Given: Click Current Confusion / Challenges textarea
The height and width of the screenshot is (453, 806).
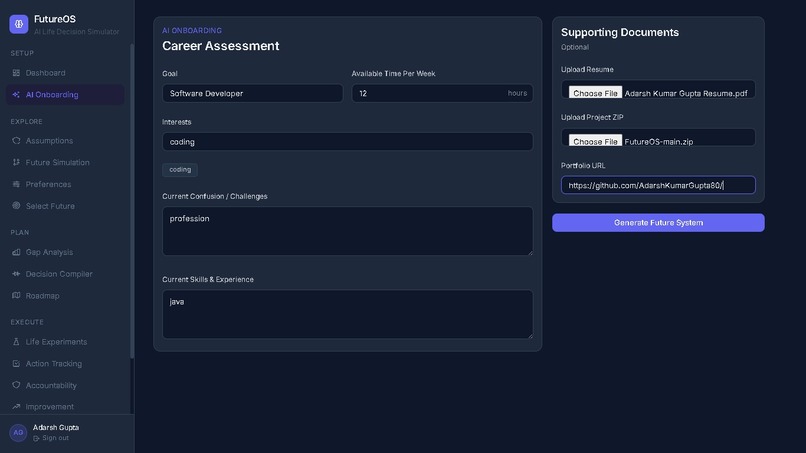Looking at the screenshot, I should 347,231.
